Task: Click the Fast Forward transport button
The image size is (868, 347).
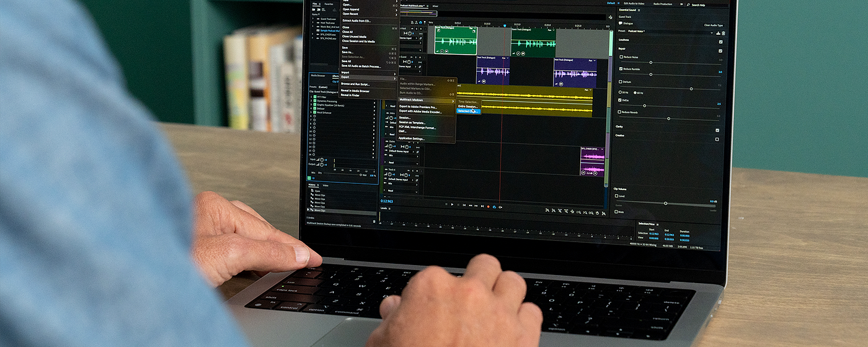Action: coord(476,205)
